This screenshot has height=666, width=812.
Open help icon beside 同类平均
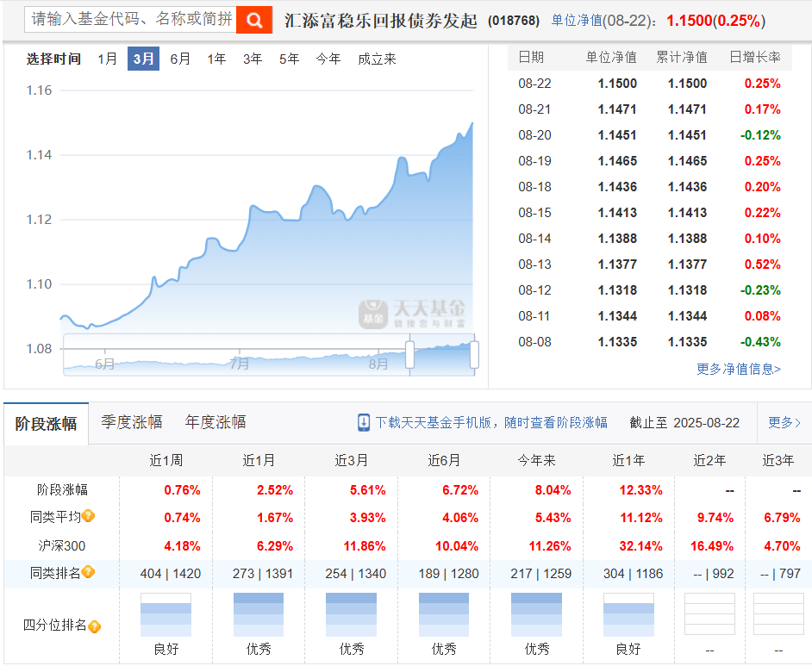pyautogui.click(x=88, y=516)
